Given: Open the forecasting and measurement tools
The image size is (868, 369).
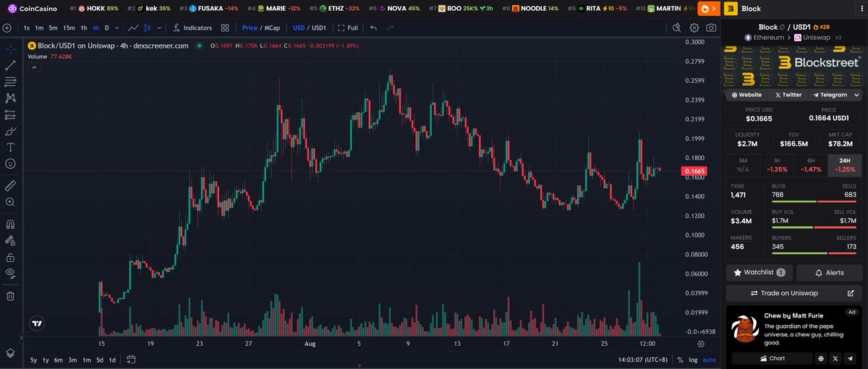Looking at the screenshot, I should pos(11,114).
